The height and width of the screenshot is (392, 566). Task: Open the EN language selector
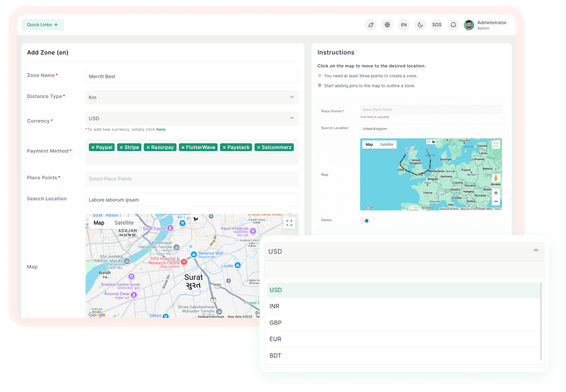click(x=403, y=25)
